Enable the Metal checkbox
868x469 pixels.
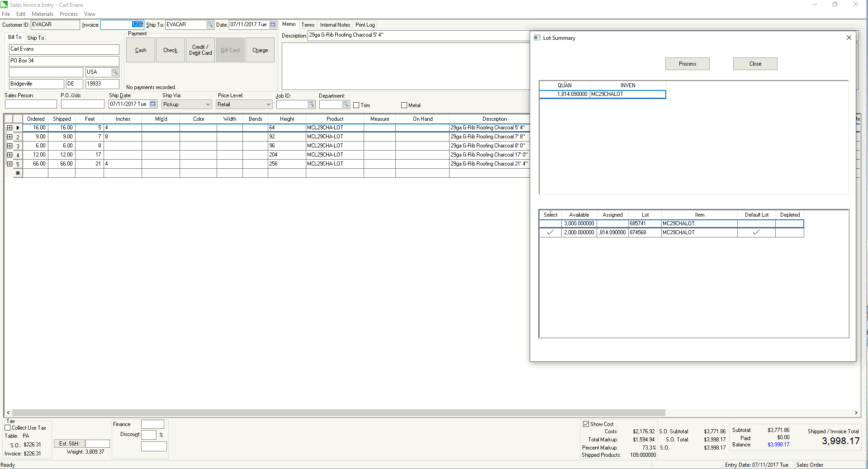[x=404, y=105]
